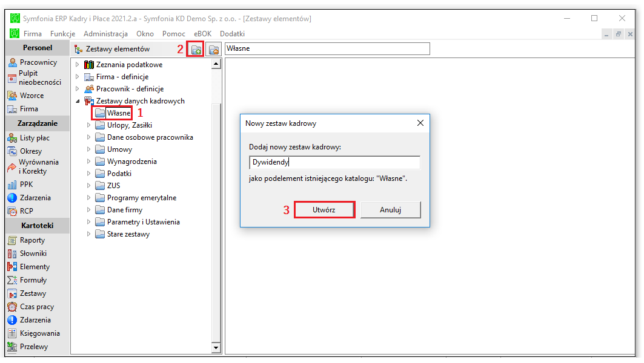Click the Anuluj button
The image size is (644, 363).
pyautogui.click(x=391, y=210)
